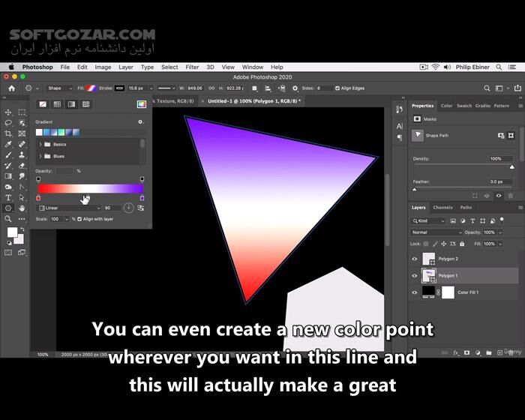Select the Lasso tool
Screen dimensions: 525x420
(8, 123)
